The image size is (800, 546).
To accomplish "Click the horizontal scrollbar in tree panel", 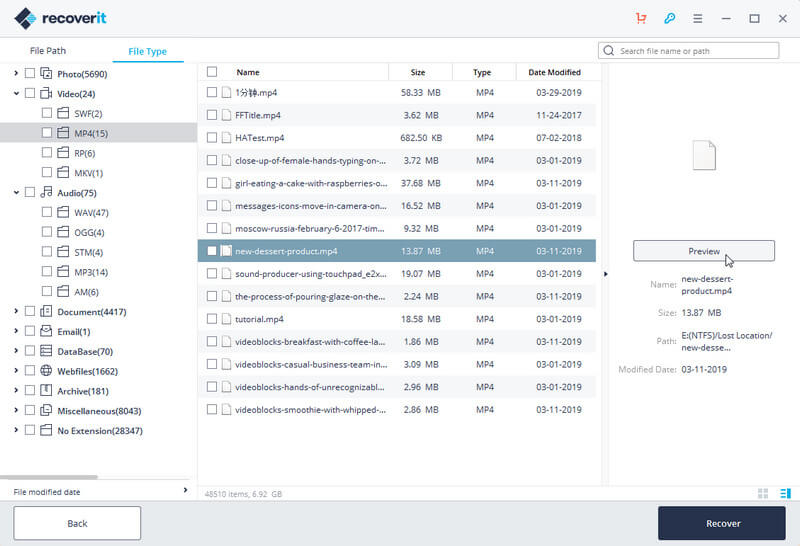I will [x=48, y=477].
